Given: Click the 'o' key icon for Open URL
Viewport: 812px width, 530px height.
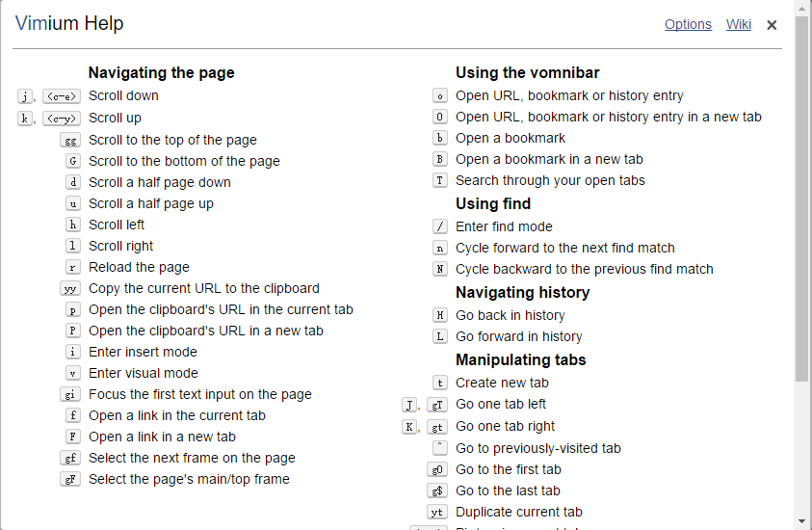Looking at the screenshot, I should click(439, 95).
